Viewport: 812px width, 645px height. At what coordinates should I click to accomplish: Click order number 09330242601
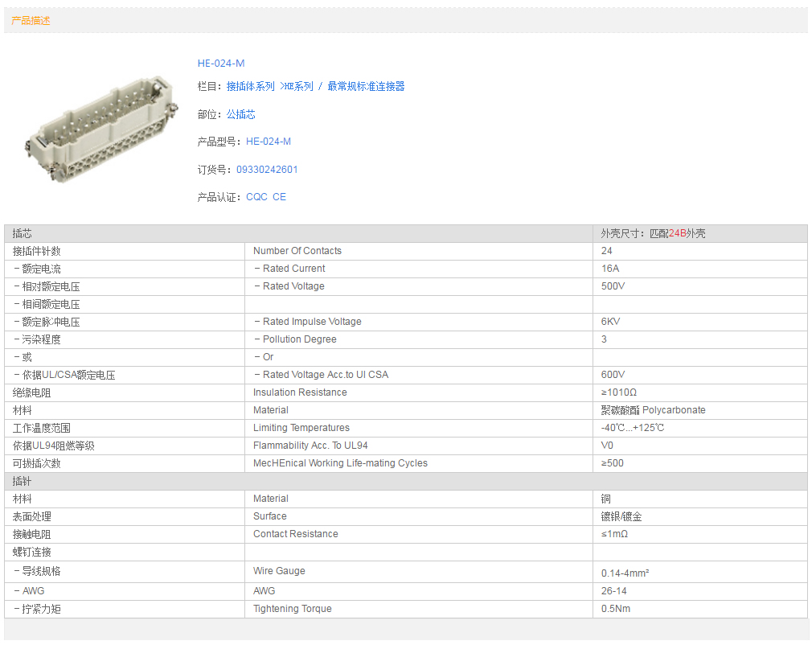pyautogui.click(x=267, y=170)
